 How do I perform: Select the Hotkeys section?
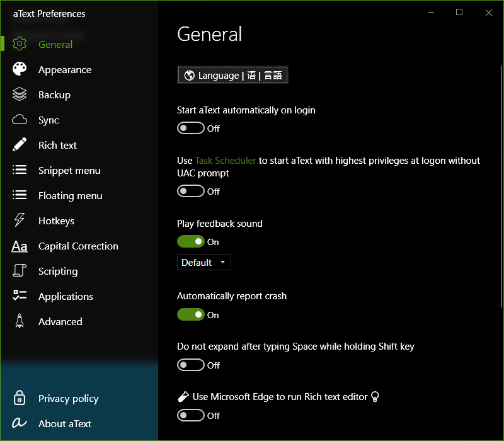click(56, 221)
